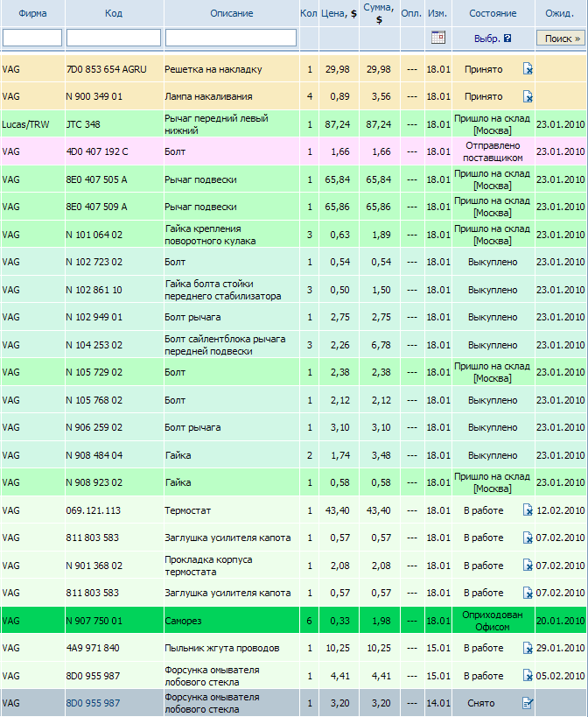Screen dimensions: 588x717
Task: Sort by Сумма, $ column header
Action: [x=379, y=13]
